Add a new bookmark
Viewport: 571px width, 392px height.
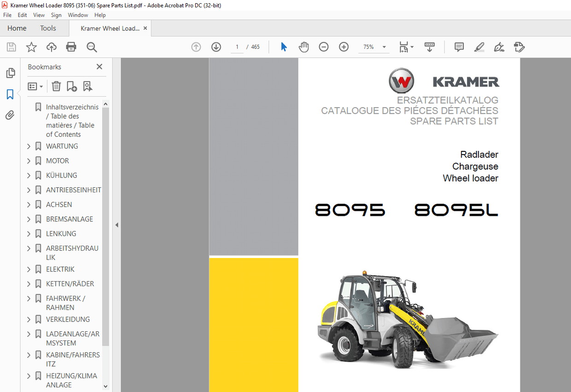[x=71, y=86]
